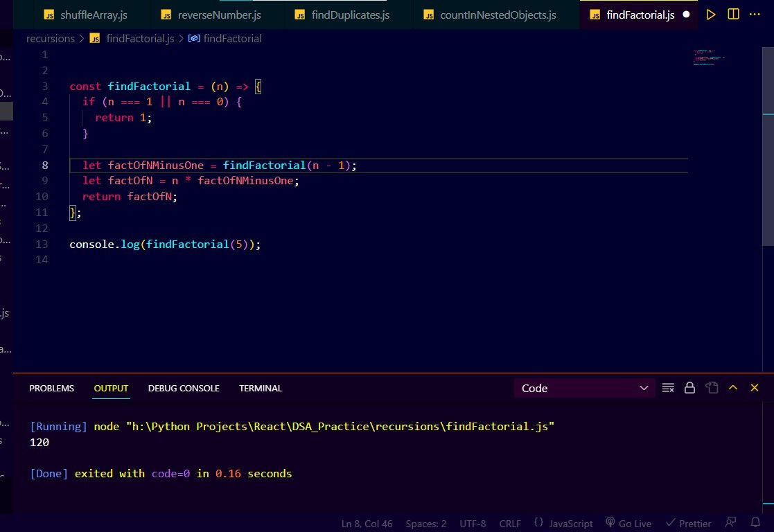This screenshot has width=774, height=532.
Task: Click the file path in the Running line
Action: point(340,427)
